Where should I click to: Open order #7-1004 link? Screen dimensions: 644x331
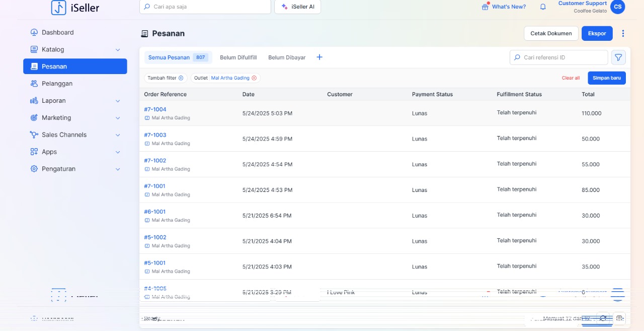[x=155, y=109]
